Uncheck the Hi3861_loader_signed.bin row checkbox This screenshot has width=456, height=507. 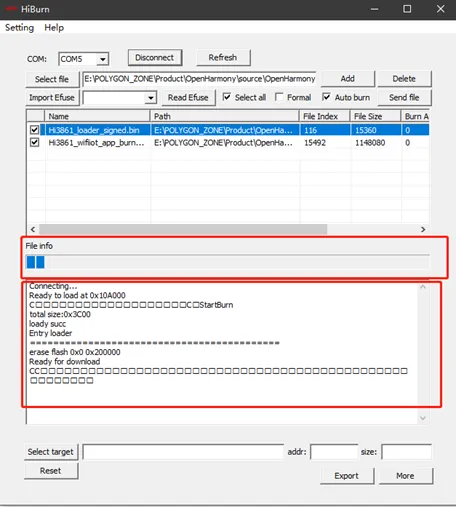(34, 130)
